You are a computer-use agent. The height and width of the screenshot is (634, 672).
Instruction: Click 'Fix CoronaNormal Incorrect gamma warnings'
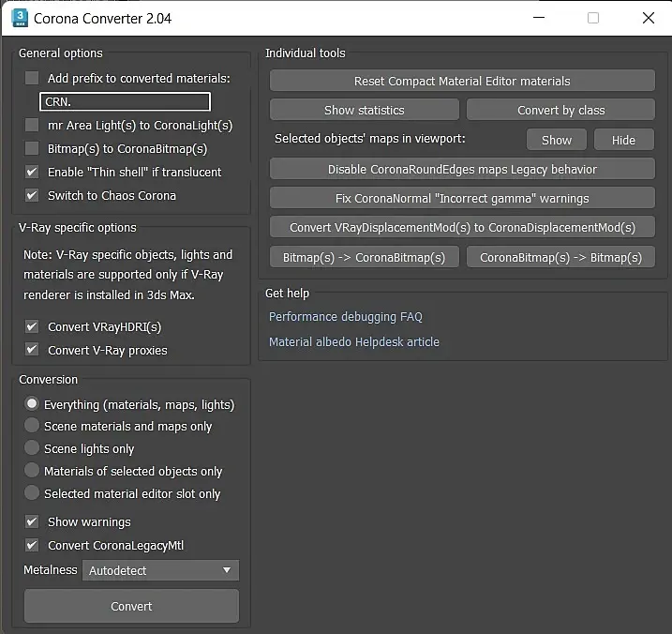(462, 199)
